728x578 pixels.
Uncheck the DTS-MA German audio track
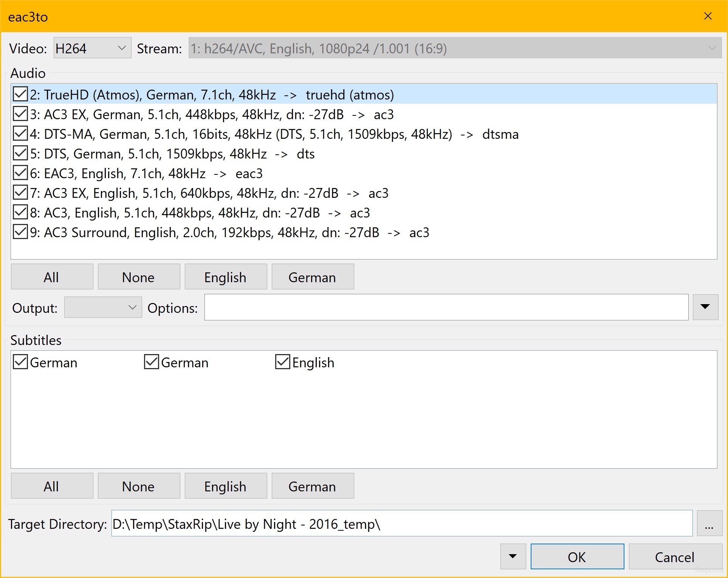tap(20, 134)
